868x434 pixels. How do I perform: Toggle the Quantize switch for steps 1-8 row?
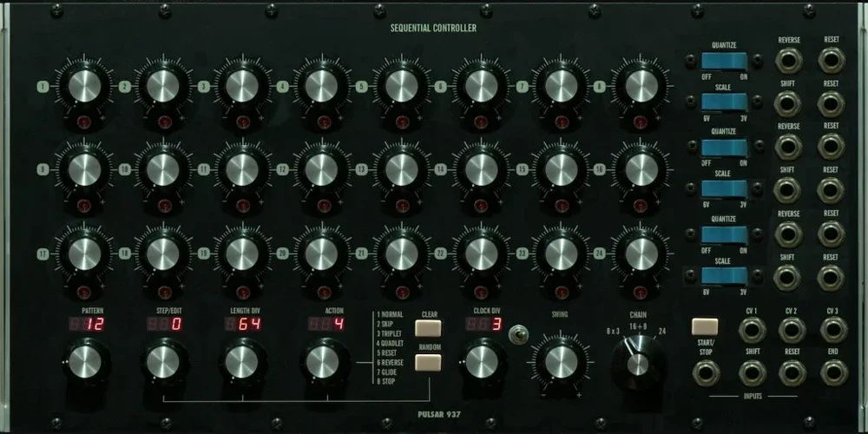[x=724, y=61]
